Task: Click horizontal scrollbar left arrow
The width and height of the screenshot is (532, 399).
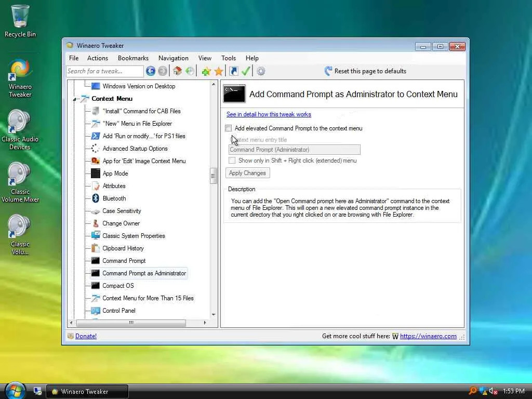Action: tap(71, 323)
